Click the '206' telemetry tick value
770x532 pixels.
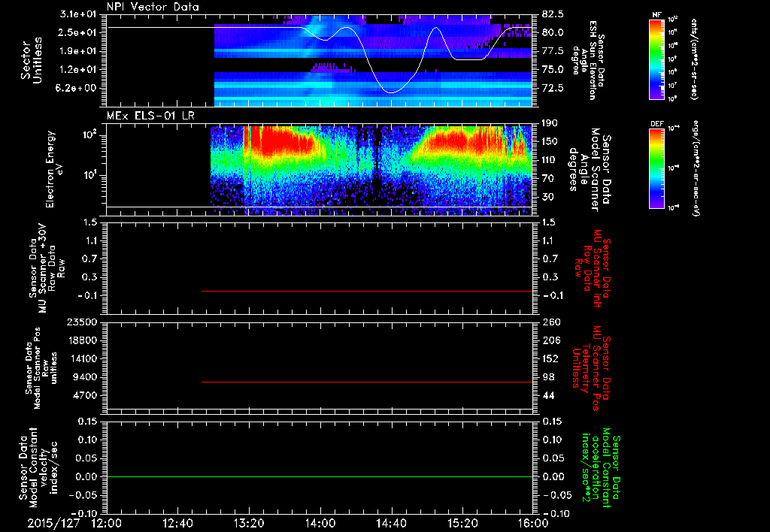(550, 340)
